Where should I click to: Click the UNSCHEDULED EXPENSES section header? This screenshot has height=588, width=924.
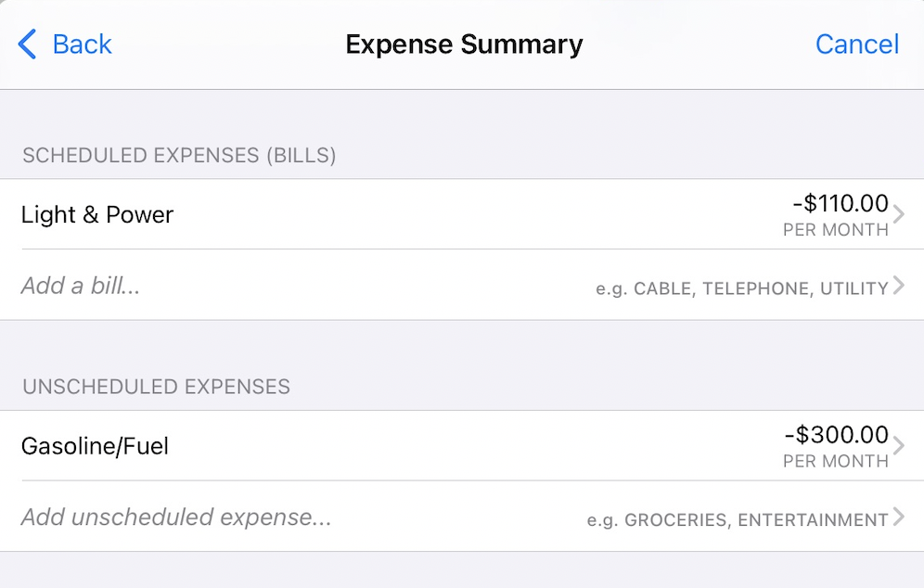[156, 387]
